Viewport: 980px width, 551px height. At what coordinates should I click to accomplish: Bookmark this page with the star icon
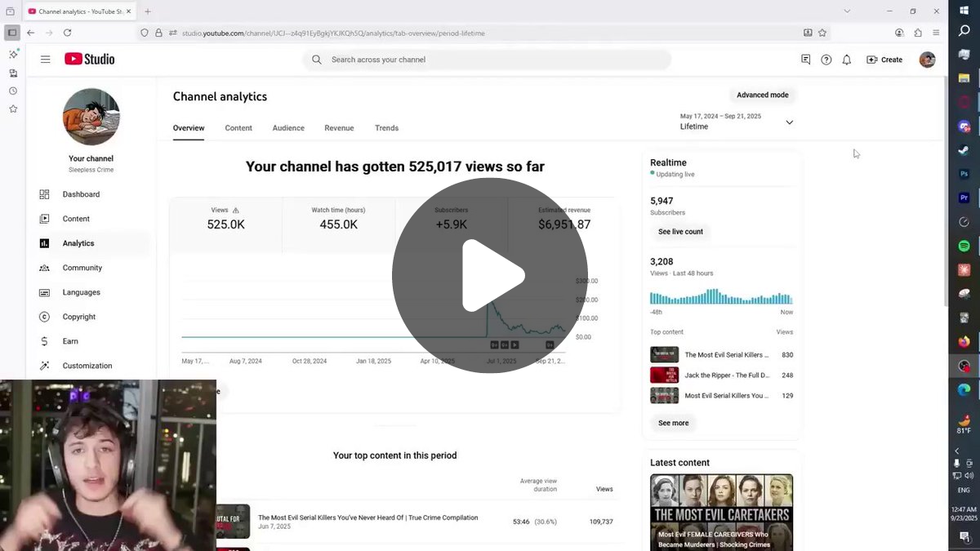tap(822, 33)
